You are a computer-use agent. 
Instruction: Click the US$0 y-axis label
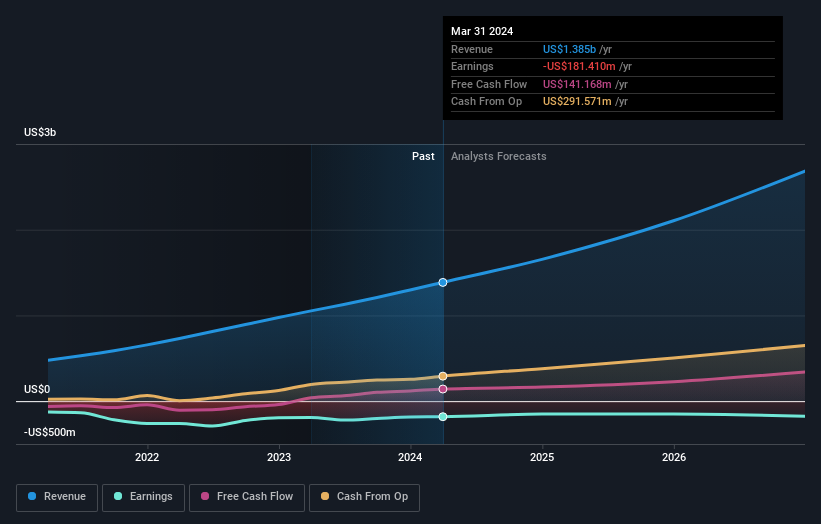pyautogui.click(x=37, y=389)
